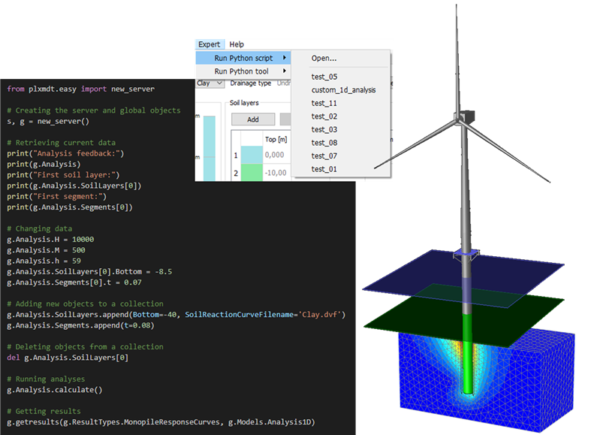
Task: Click the soil row number 1
Action: [x=236, y=155]
